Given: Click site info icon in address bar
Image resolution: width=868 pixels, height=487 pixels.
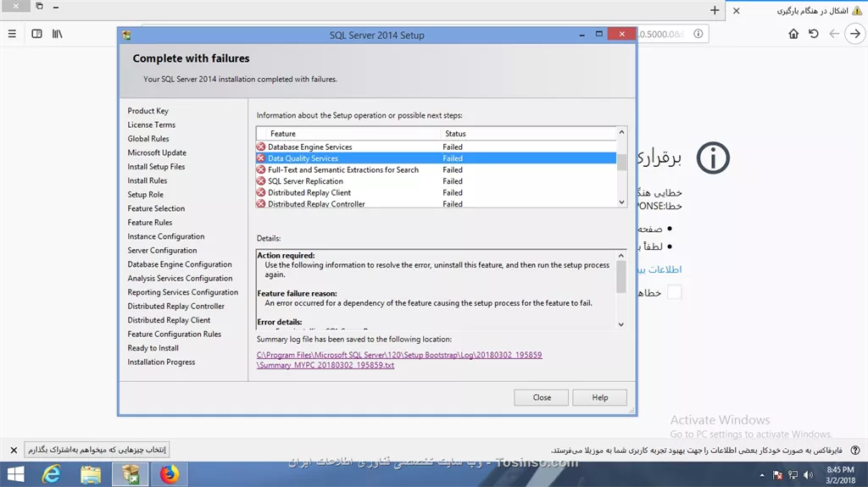Looking at the screenshot, I should coord(698,34).
